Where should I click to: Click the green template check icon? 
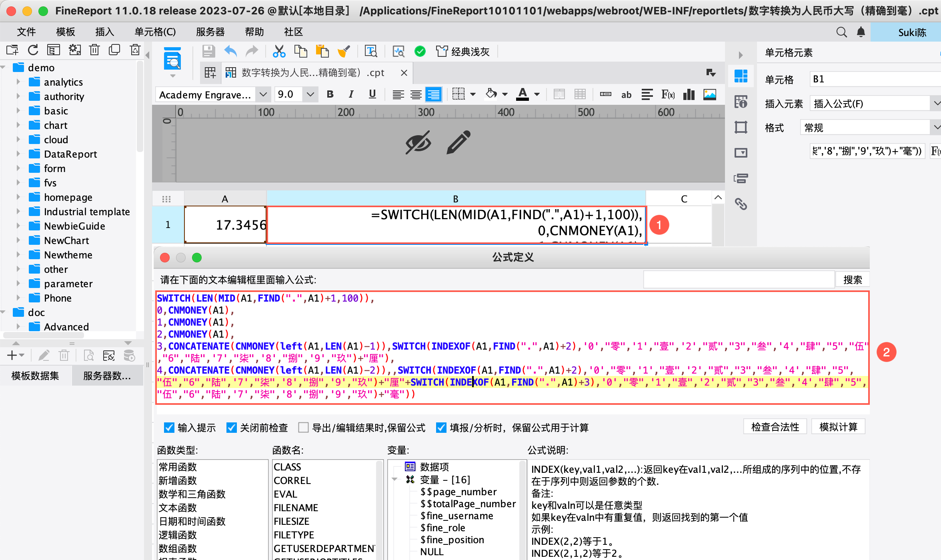point(420,52)
